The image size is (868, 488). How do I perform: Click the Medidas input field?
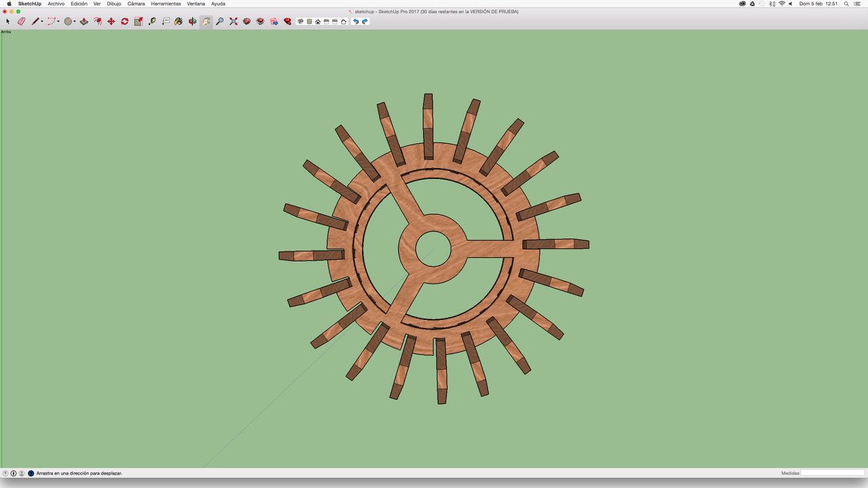[832, 473]
